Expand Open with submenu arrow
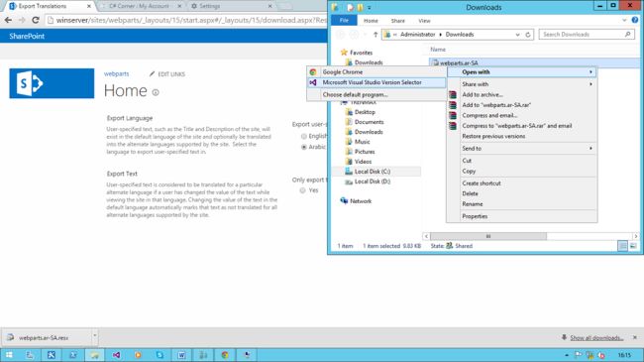This screenshot has height=362, width=644. (590, 72)
